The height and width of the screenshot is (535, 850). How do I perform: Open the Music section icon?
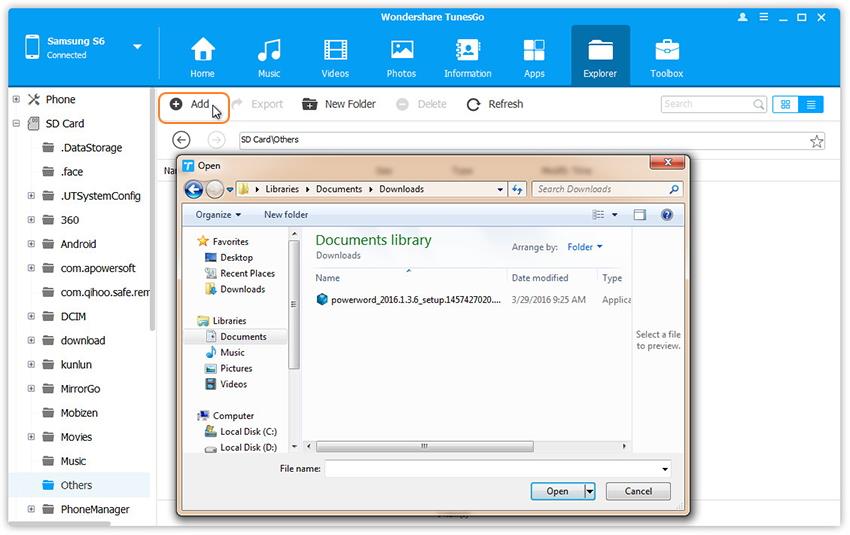(268, 51)
